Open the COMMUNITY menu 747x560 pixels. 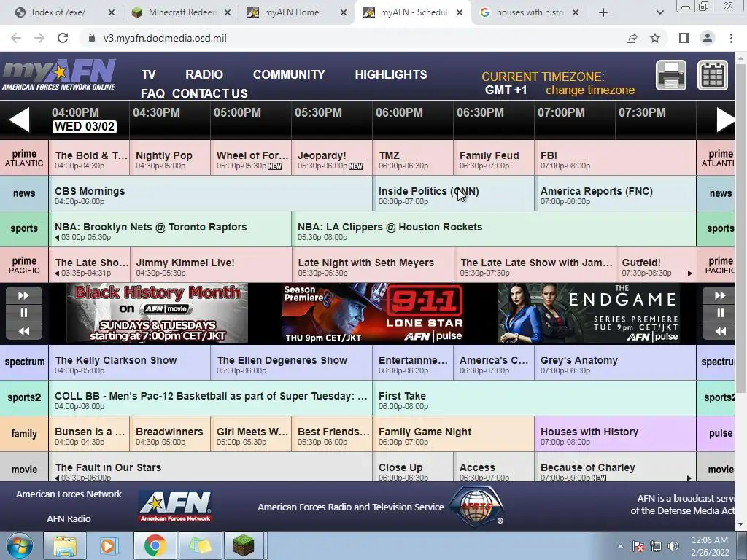click(289, 75)
